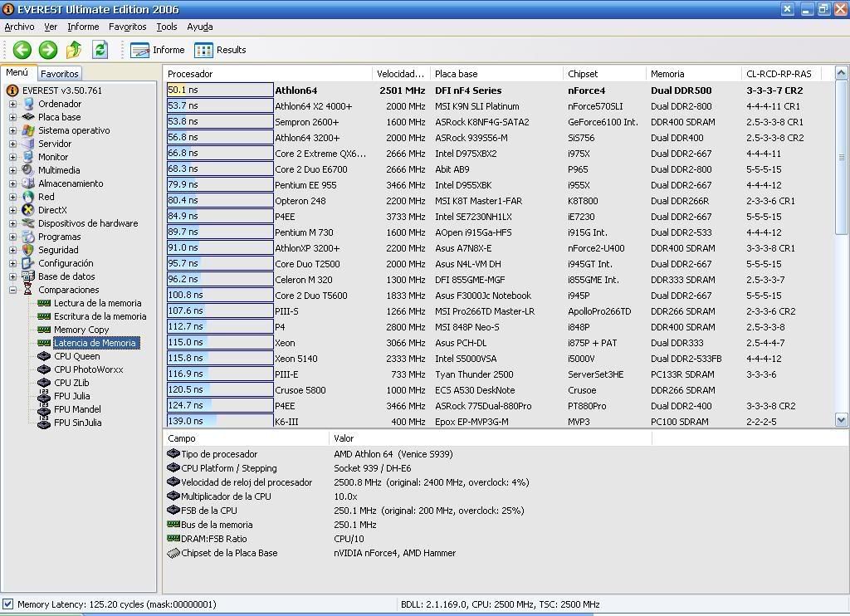This screenshot has height=616, width=850.
Task: Click the CPU Queen chip icon
Action: point(44,356)
